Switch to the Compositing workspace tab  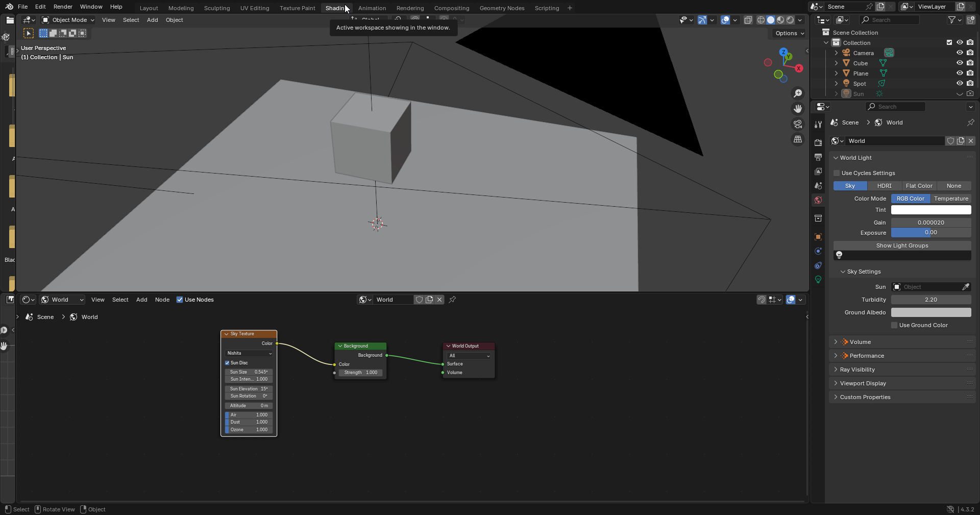pos(451,8)
